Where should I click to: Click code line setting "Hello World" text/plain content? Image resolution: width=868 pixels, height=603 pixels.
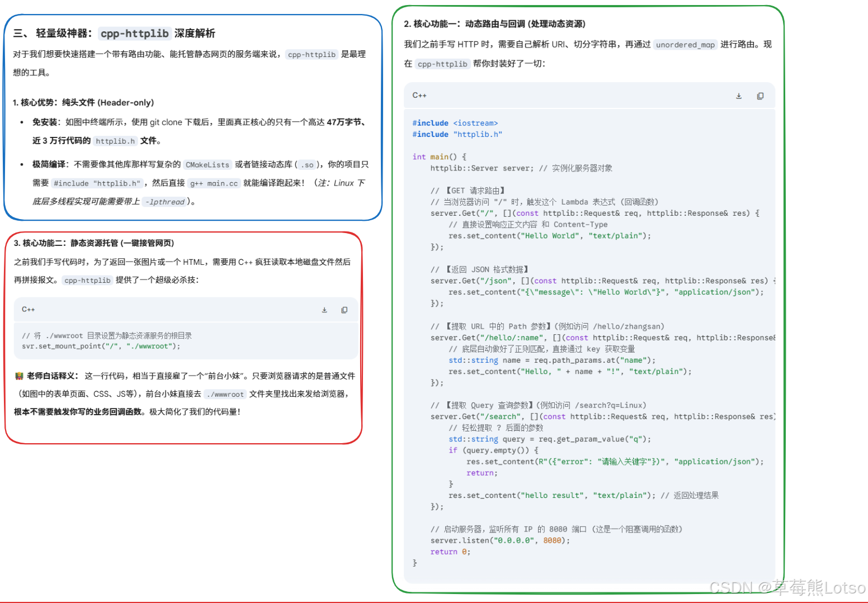[x=550, y=236]
